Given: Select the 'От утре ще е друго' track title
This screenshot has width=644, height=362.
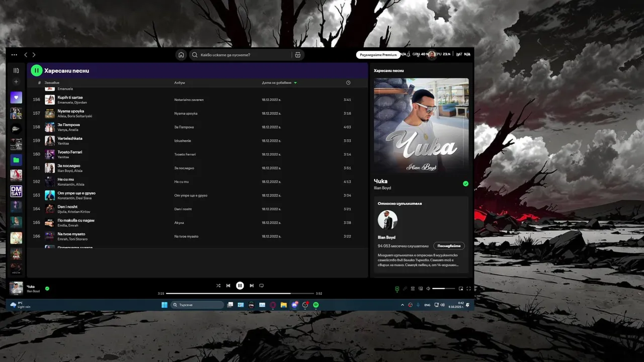Looking at the screenshot, I should tap(76, 193).
